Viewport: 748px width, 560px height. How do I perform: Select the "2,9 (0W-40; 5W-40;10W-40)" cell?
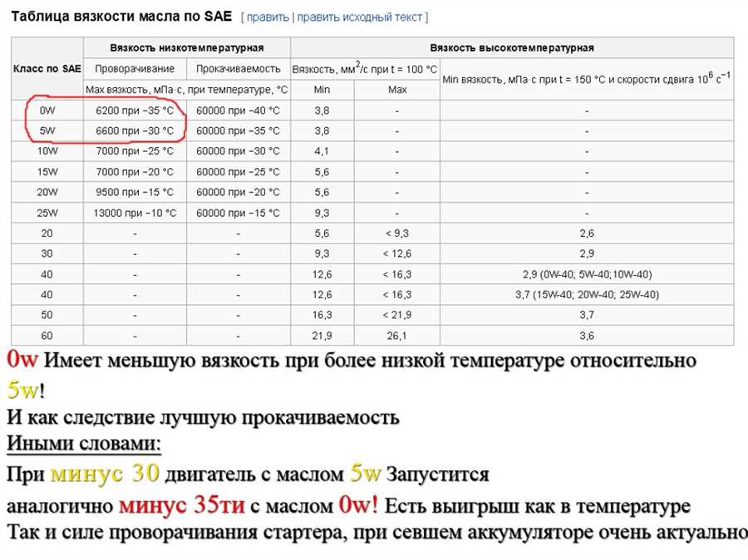click(x=587, y=274)
